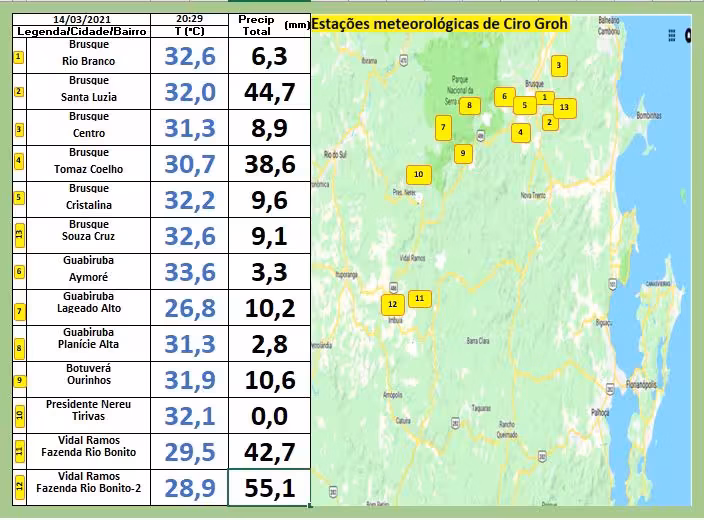Click map marker 11 on the map
Image resolution: width=704 pixels, height=520 pixels.
coord(420,298)
